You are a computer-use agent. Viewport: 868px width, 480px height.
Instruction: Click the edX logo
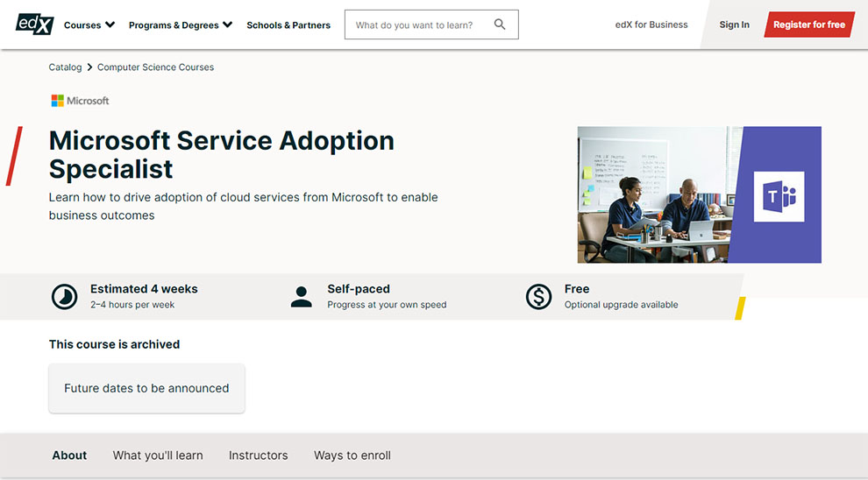(34, 25)
